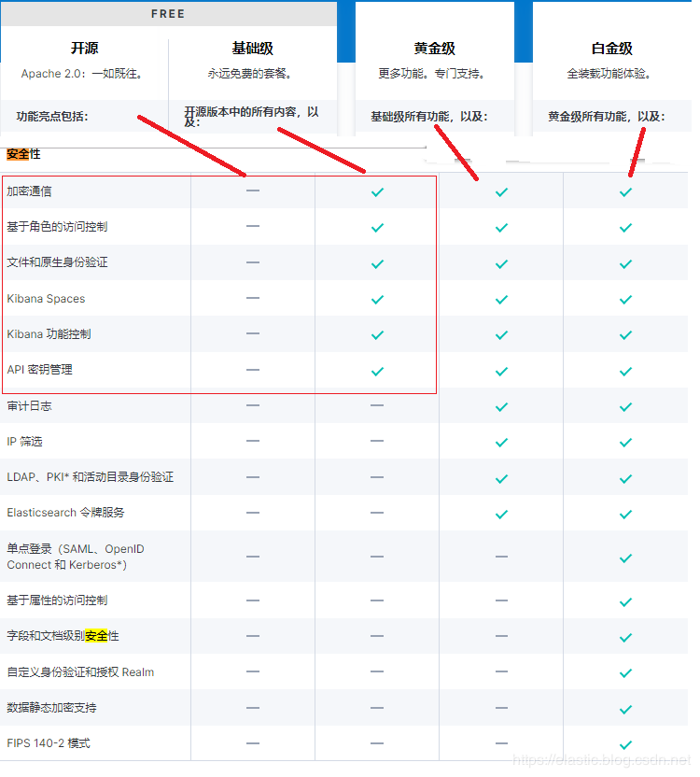Screen dimensions: 700x777
Task: Click the 基础级所有功能，以及 text
Action: pos(429,117)
